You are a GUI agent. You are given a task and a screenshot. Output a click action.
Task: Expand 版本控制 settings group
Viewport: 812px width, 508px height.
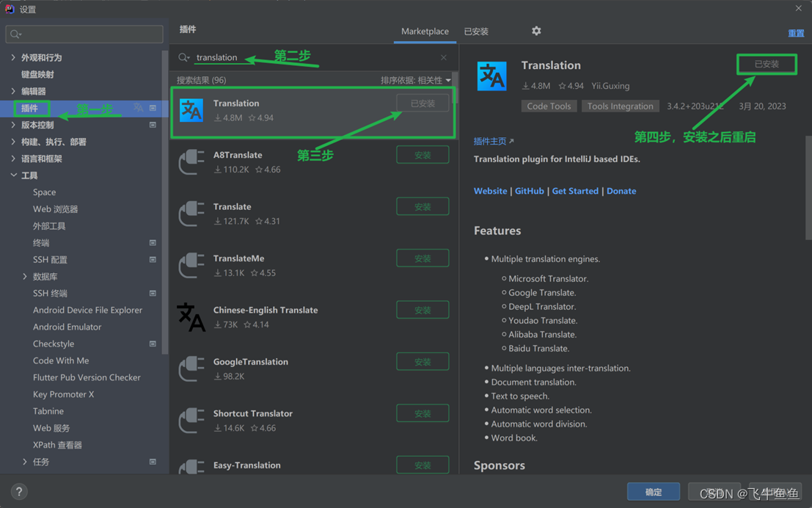click(13, 124)
